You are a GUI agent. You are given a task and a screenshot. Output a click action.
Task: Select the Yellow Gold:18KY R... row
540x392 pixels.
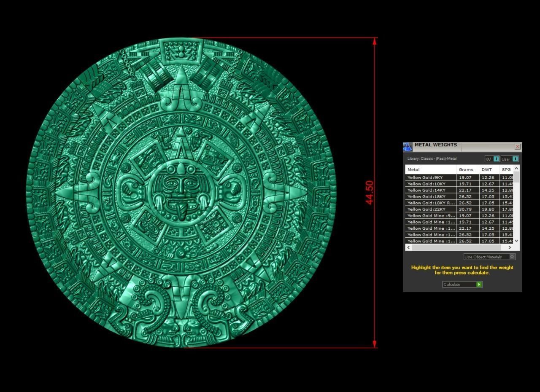click(459, 203)
